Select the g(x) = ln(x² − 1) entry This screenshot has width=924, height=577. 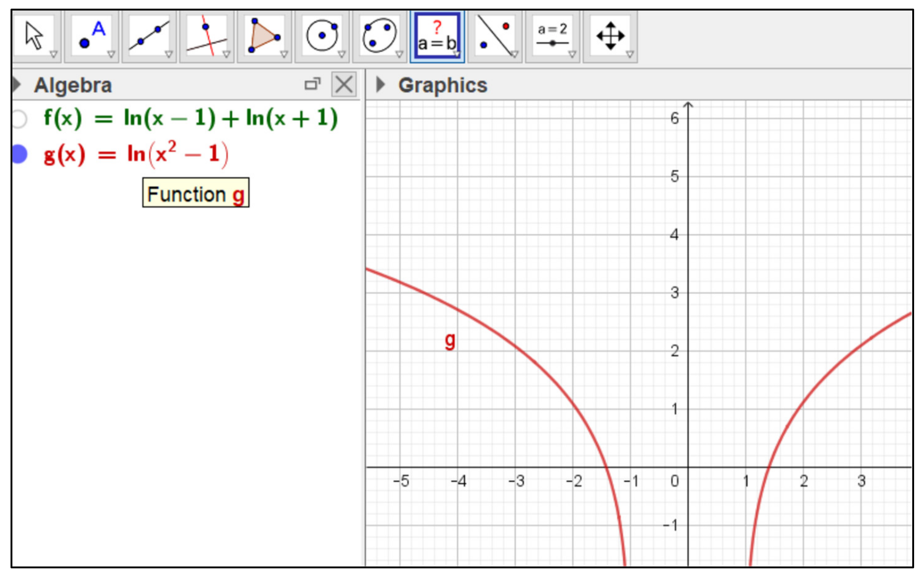[x=136, y=154]
